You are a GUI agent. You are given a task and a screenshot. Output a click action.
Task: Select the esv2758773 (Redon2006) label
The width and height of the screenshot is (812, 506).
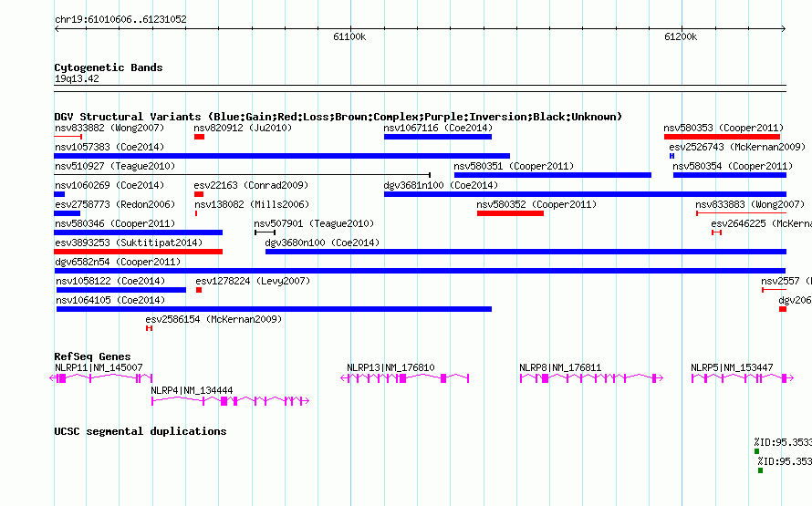click(115, 204)
